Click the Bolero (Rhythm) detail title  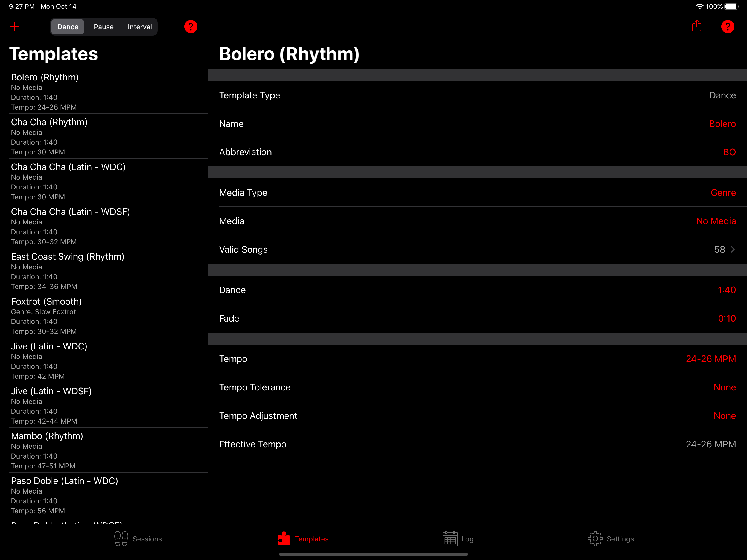[x=289, y=54]
